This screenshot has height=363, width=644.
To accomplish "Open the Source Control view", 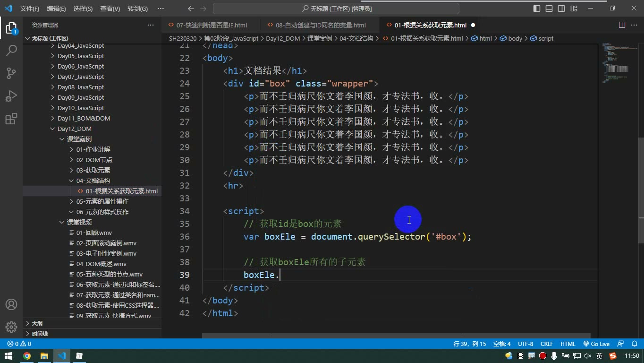I will click(11, 73).
